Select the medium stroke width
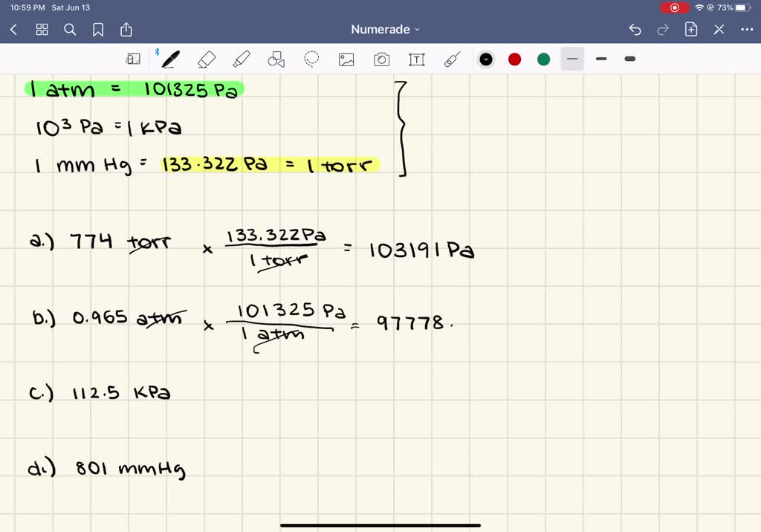 click(x=601, y=59)
